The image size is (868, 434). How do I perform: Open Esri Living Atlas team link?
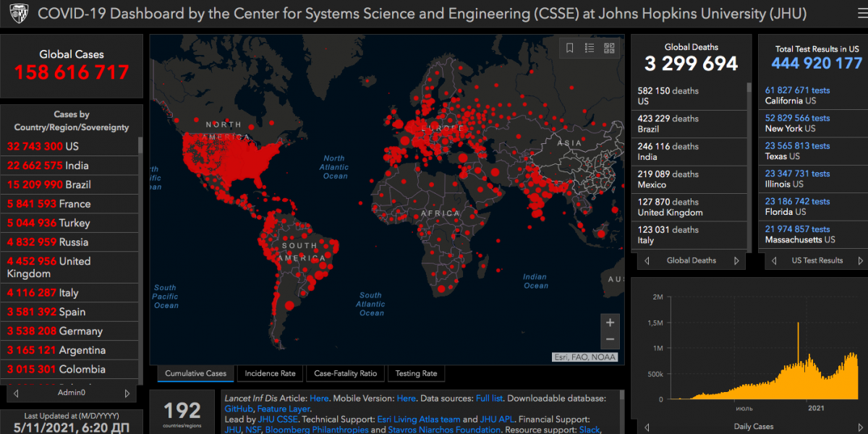[419, 419]
